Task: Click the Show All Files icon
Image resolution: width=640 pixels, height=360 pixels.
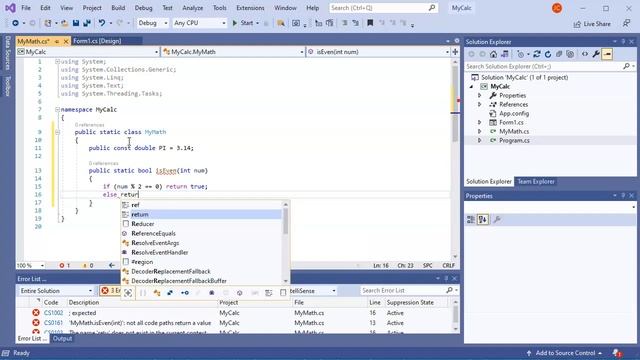Action: tap(570, 54)
